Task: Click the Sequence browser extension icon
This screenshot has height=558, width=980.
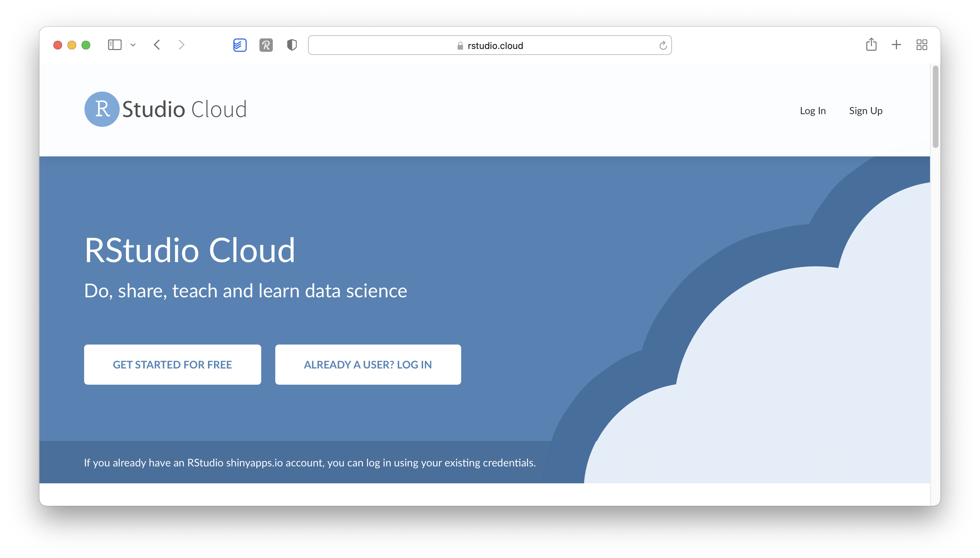Action: 240,45
